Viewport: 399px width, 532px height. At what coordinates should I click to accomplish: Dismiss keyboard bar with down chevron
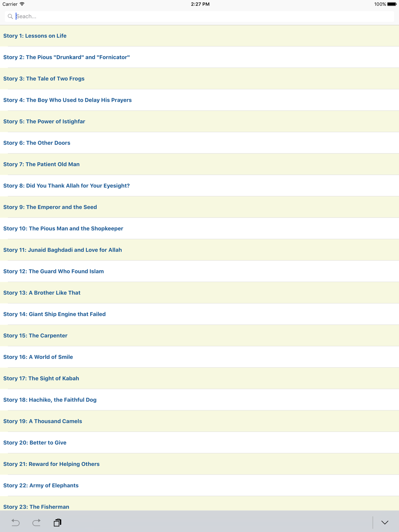[x=385, y=522]
